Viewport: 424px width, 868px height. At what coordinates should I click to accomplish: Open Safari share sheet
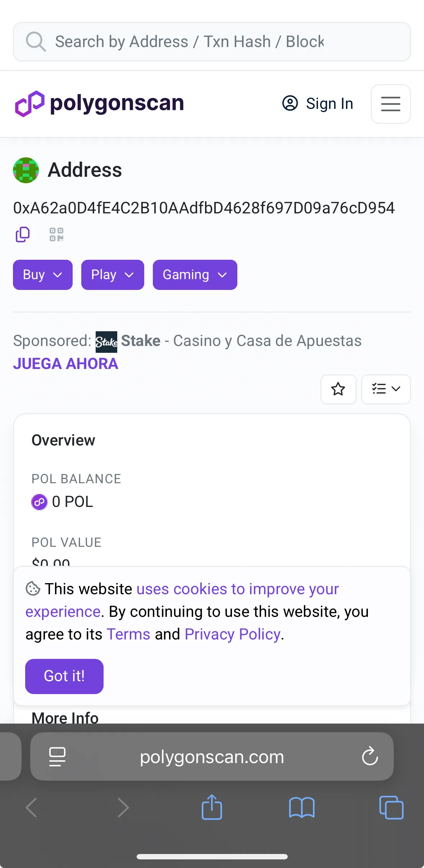(x=212, y=807)
